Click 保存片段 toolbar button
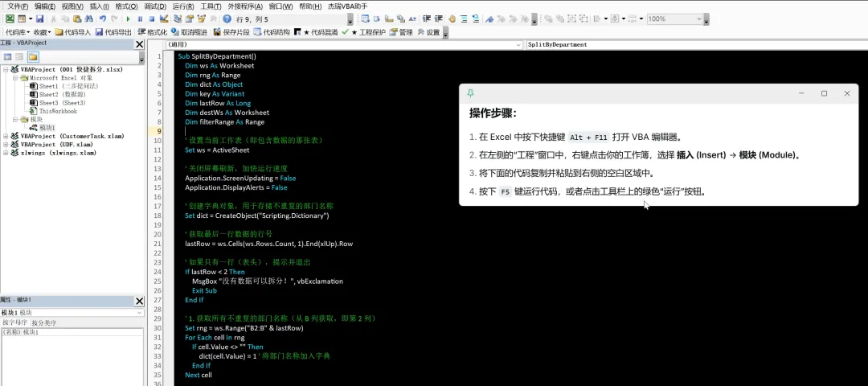Viewport: 868px width, 386px height. (x=231, y=32)
